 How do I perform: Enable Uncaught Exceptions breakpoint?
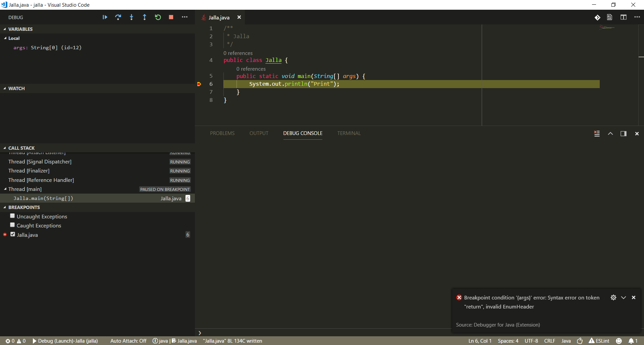pyautogui.click(x=12, y=216)
